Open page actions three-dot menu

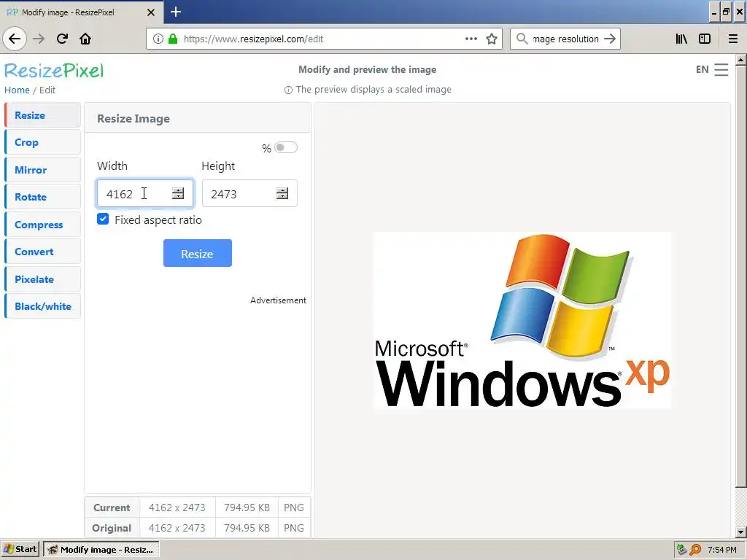(x=471, y=39)
